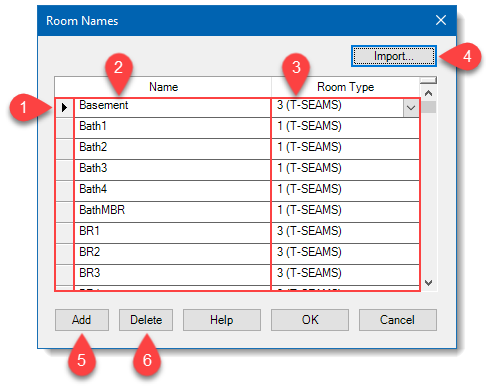Select the Bath3 name cell
This screenshot has width=488, height=388.
tap(172, 170)
